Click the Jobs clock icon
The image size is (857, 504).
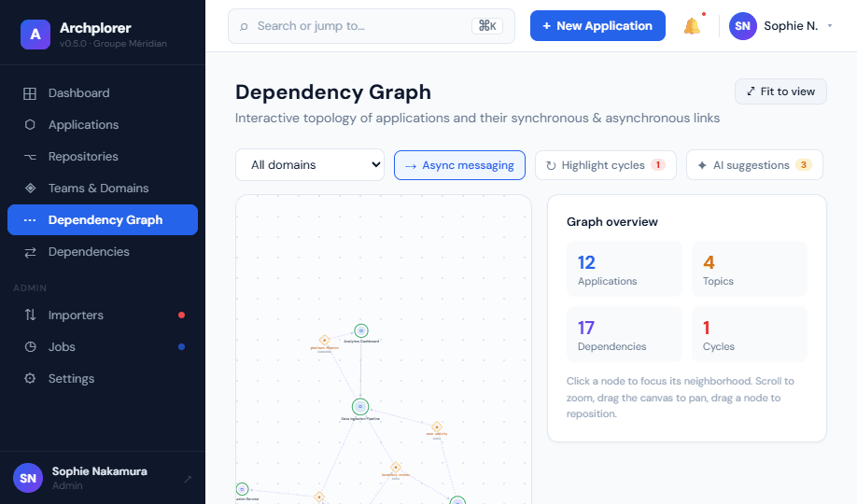click(30, 346)
